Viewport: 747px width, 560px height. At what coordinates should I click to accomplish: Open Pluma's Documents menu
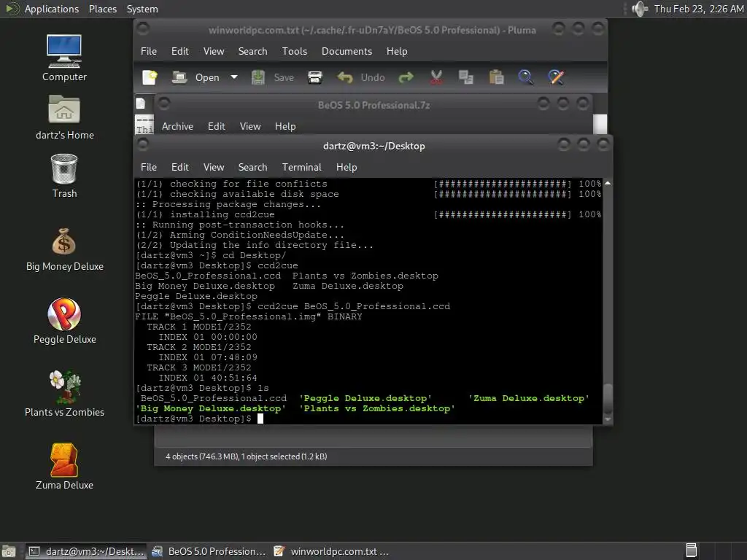point(347,51)
